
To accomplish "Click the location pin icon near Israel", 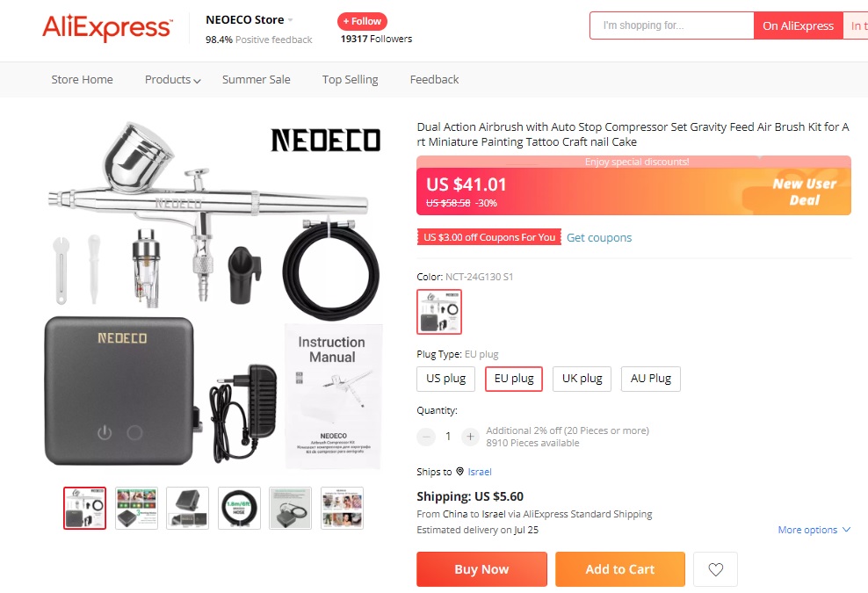I will 459,472.
